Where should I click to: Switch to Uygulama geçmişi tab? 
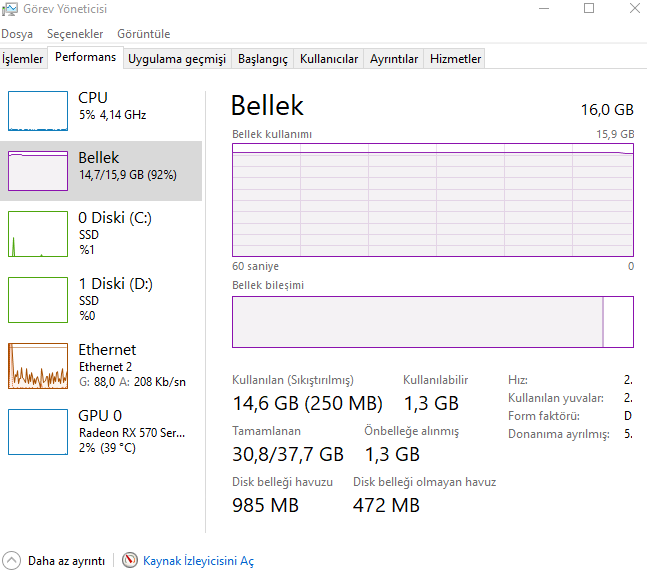tap(177, 59)
